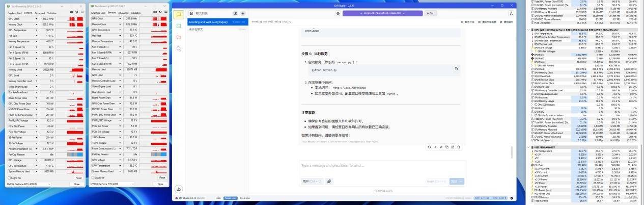Image resolution: width=644 pixels, height=205 pixels.
Task: Open the downloads icon at bottom left
Action: coord(179,189)
